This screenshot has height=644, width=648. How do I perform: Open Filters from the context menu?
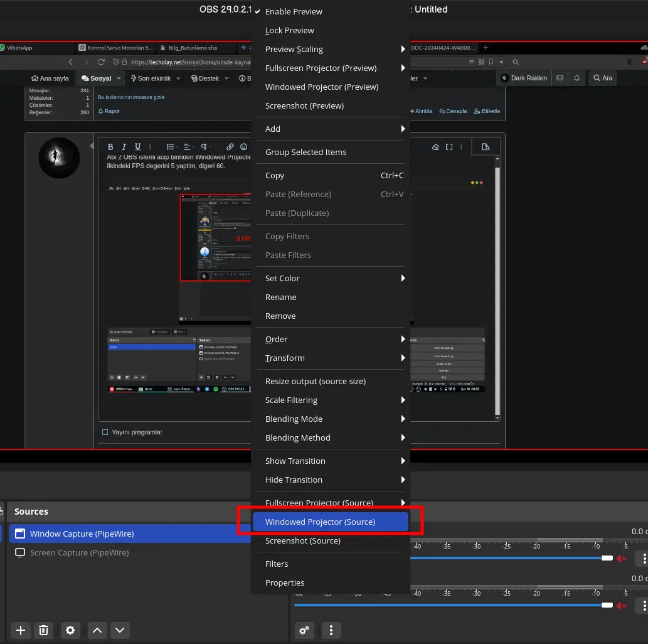(330, 564)
